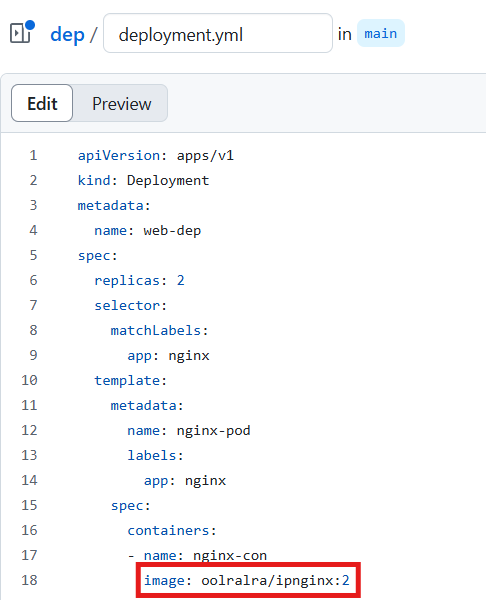The width and height of the screenshot is (486, 600).
Task: Click the deployment.yml filename input field
Action: [x=218, y=33]
